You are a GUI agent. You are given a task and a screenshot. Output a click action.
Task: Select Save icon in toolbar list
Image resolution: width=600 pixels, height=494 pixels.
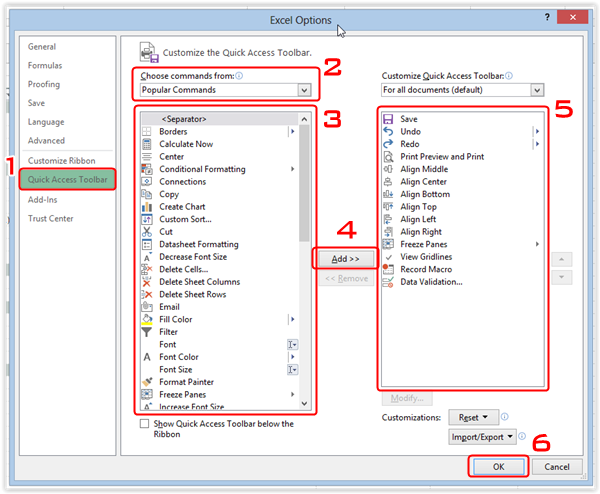(x=388, y=119)
